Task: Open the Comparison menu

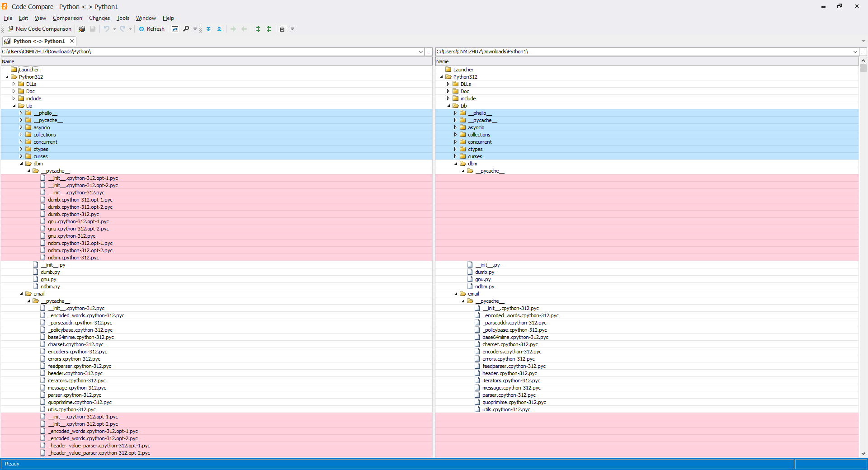Action: 67,18
